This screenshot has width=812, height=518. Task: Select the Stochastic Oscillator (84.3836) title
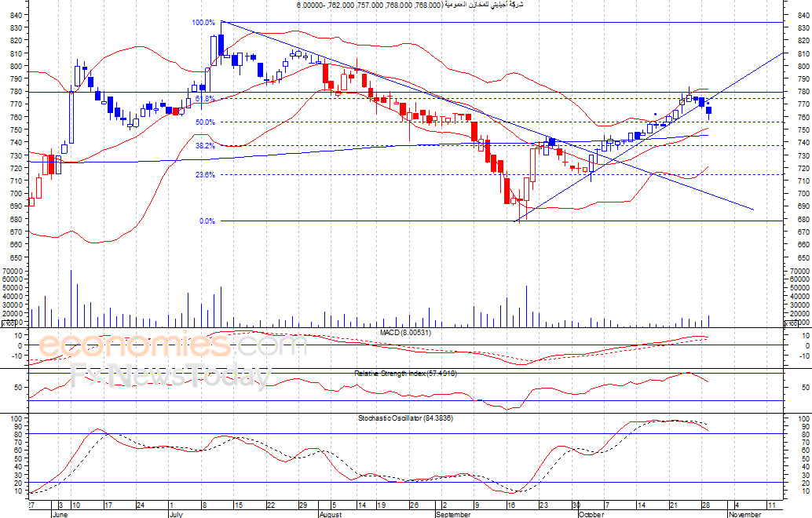405,418
